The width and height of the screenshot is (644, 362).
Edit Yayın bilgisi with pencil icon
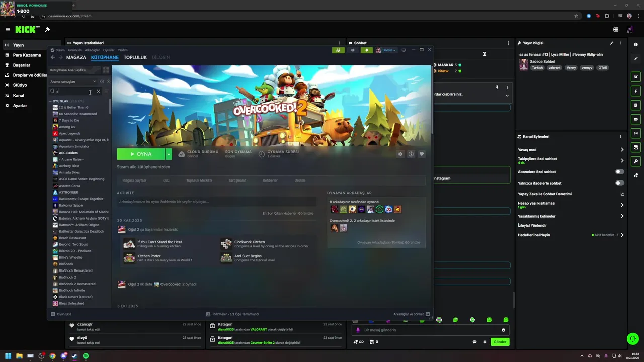pyautogui.click(x=612, y=43)
